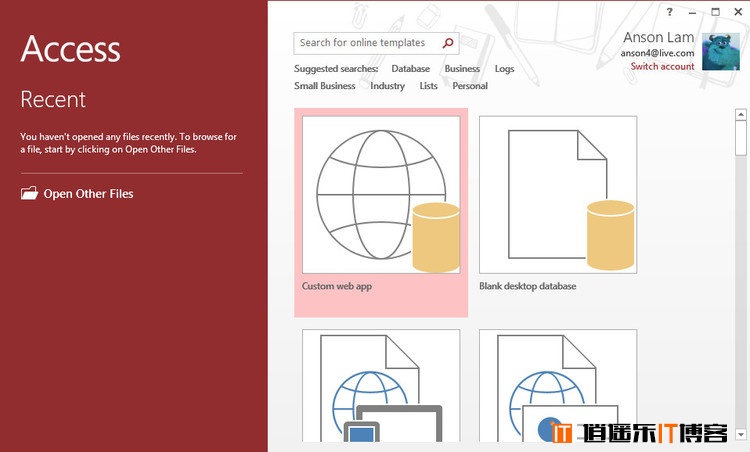This screenshot has height=452, width=750.
Task: Open Other Files link
Action: (88, 194)
